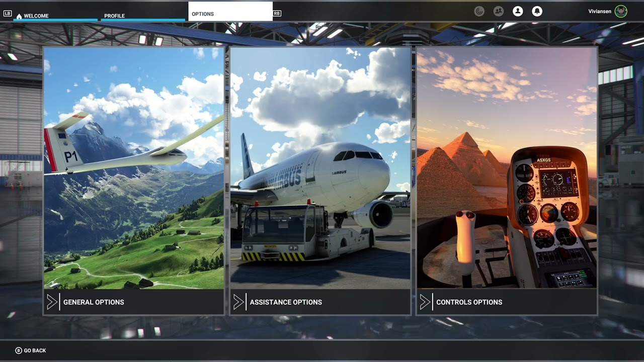Open the friends group icon
The height and width of the screenshot is (362, 644).
tap(499, 11)
